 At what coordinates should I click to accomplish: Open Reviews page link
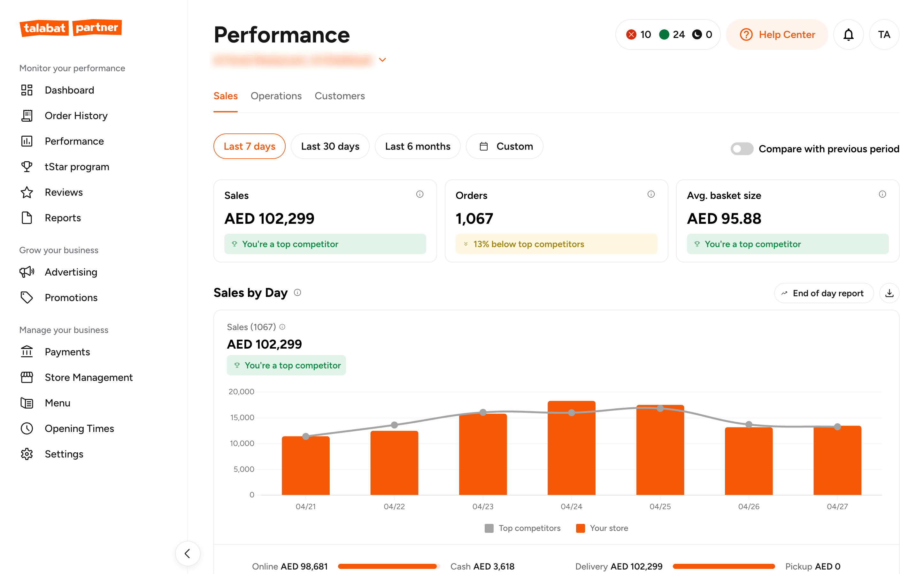point(64,192)
